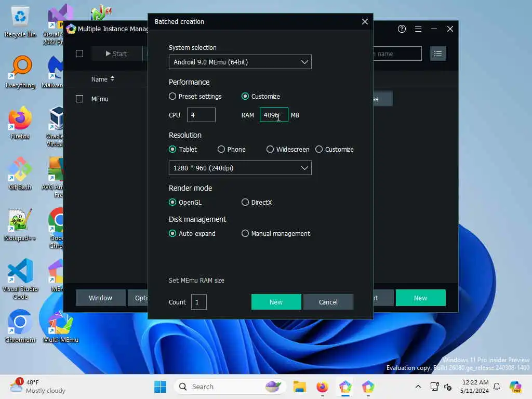Click the Window button in manager
Image resolution: width=532 pixels, height=399 pixels.
click(x=100, y=298)
